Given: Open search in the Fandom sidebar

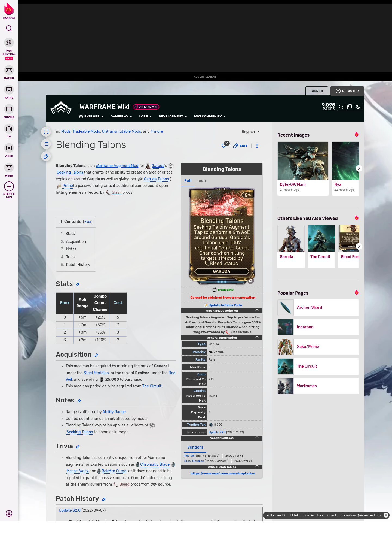Looking at the screenshot, I should [x=9, y=28].
